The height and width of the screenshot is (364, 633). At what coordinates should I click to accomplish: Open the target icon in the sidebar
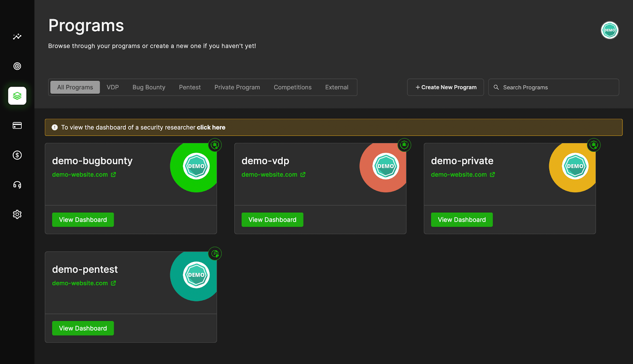click(17, 66)
